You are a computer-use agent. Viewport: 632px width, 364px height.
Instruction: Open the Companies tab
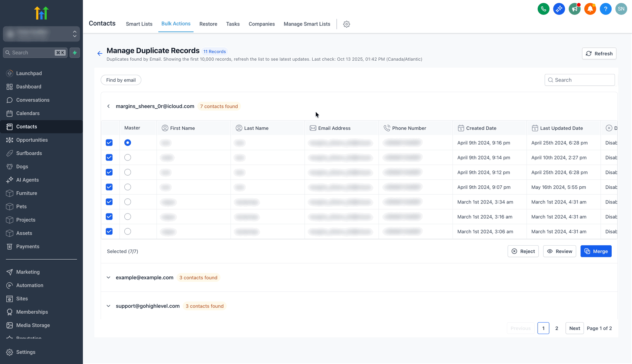coord(262,24)
